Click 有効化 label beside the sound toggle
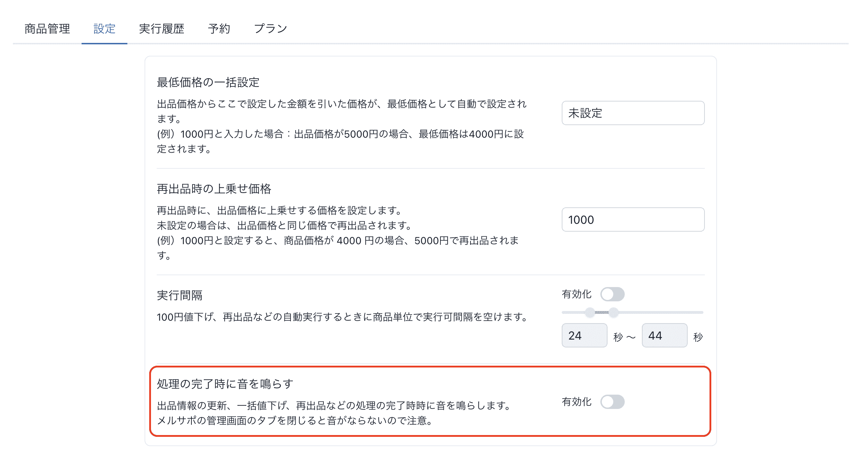This screenshot has height=469, width=868. click(x=576, y=402)
